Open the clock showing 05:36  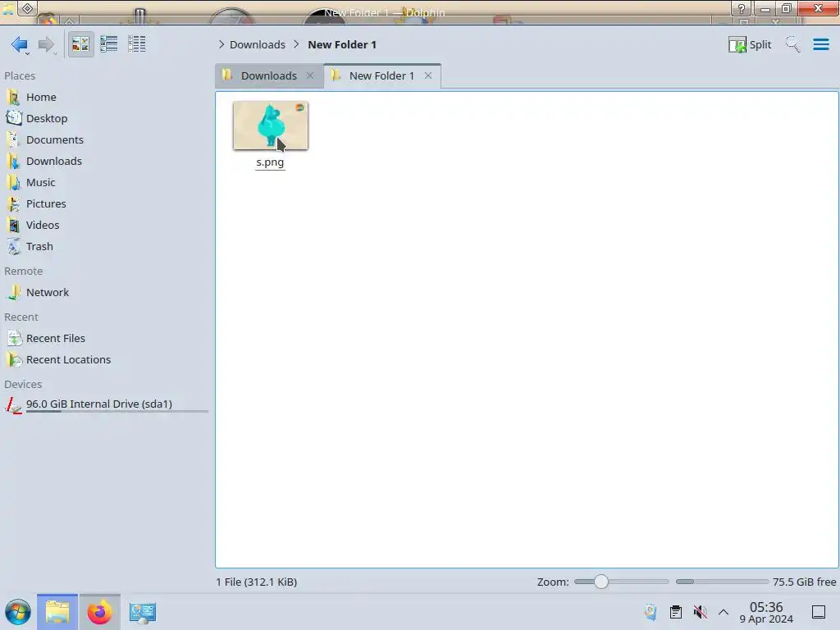766,612
